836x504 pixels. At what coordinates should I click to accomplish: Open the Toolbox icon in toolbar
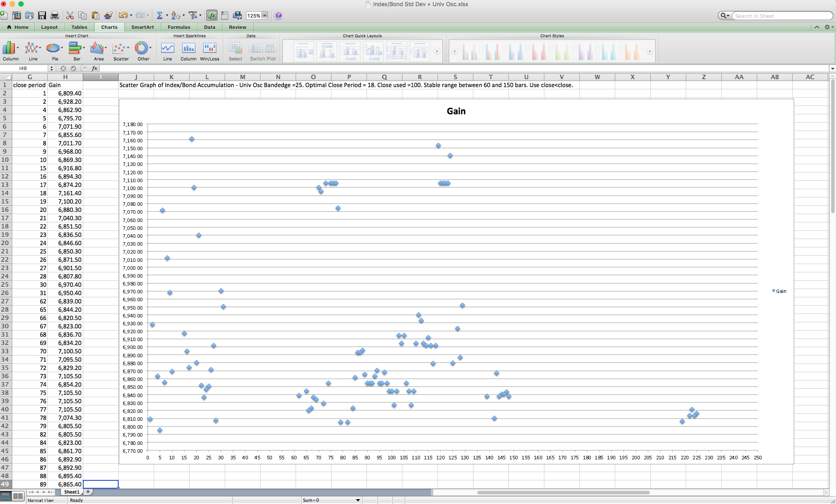tap(225, 15)
